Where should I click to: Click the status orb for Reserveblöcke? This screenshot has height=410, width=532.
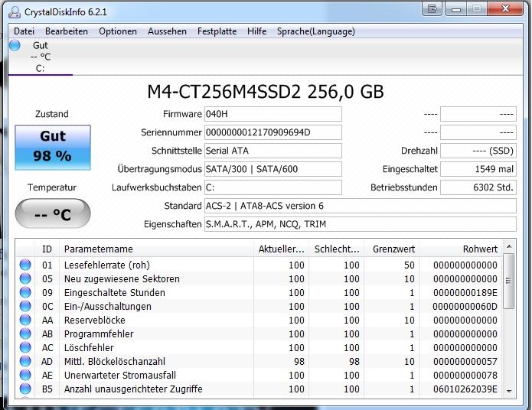click(x=25, y=320)
